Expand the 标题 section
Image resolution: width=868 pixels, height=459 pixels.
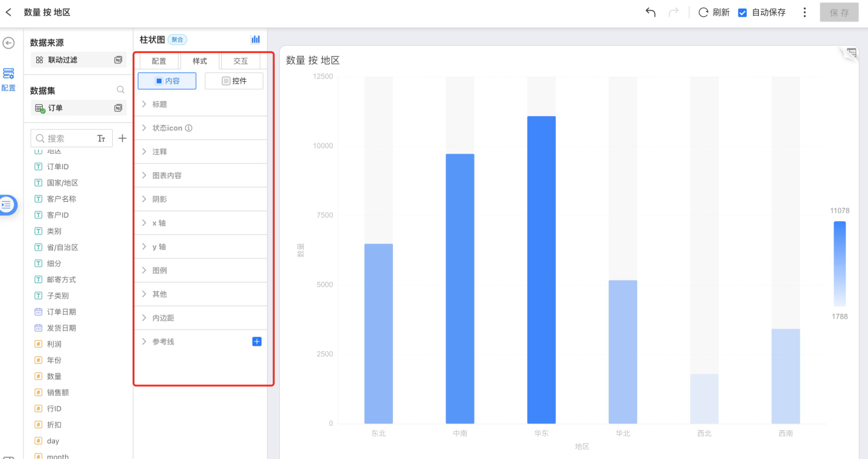click(159, 104)
